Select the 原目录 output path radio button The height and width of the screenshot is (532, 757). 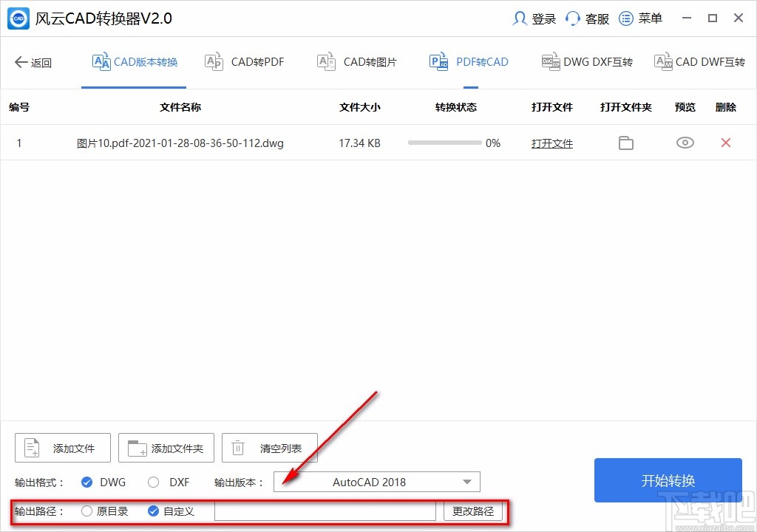tap(85, 511)
